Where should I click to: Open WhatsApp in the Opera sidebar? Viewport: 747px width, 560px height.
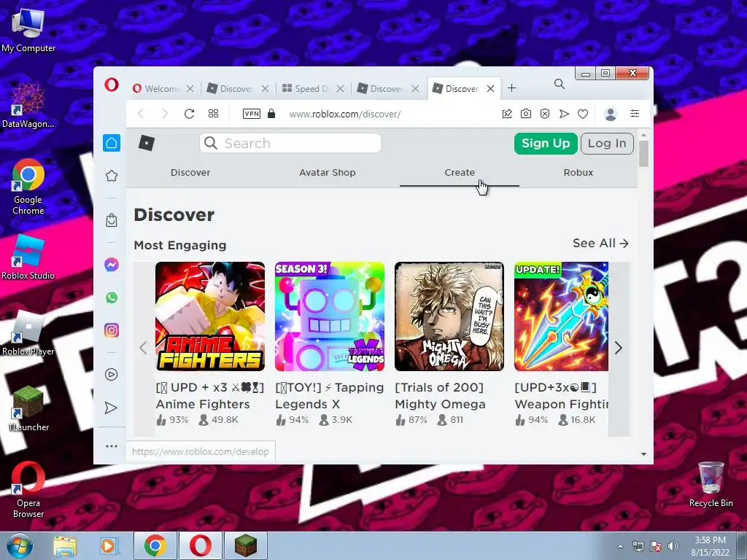(112, 297)
